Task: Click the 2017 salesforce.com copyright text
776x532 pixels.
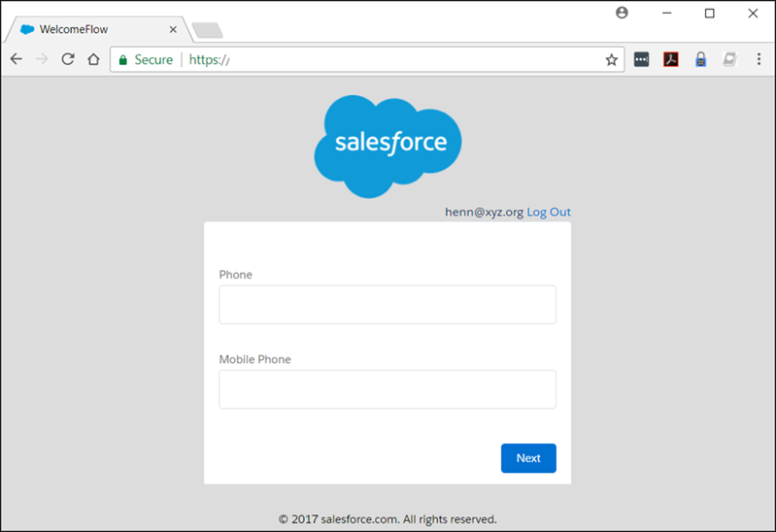Action: tap(388, 519)
